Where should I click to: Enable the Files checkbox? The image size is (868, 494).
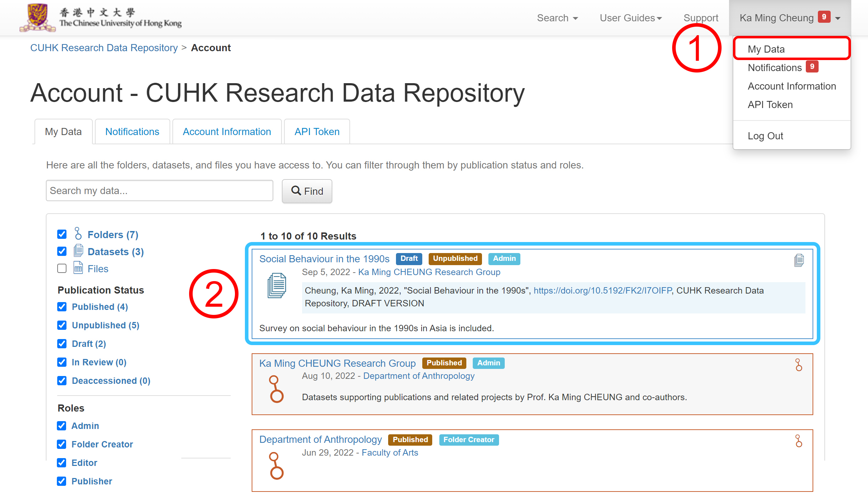62,268
